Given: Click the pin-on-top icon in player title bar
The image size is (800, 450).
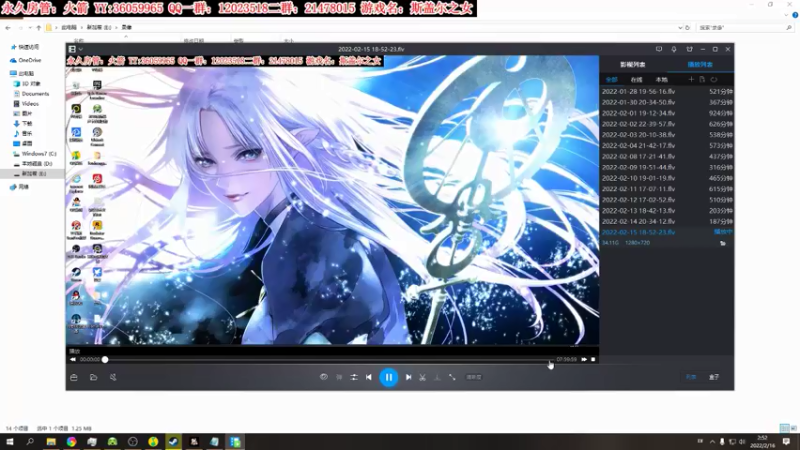Looking at the screenshot, I should tap(673, 49).
